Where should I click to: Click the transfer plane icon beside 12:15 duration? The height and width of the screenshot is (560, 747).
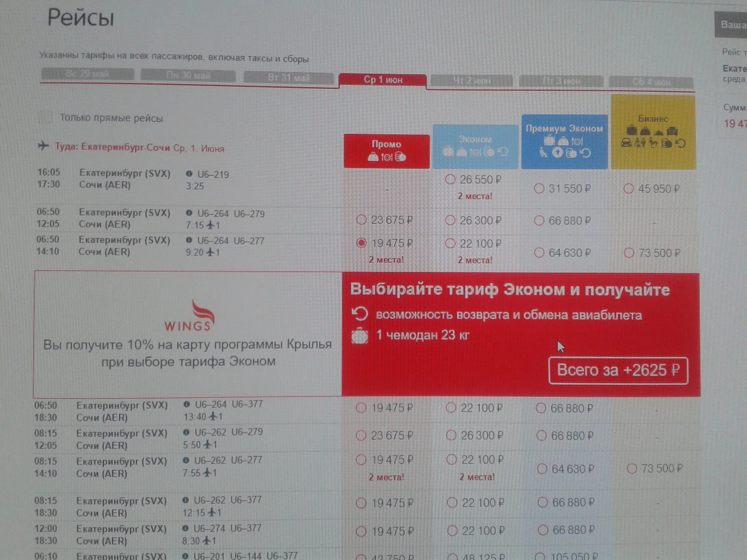[x=212, y=512]
